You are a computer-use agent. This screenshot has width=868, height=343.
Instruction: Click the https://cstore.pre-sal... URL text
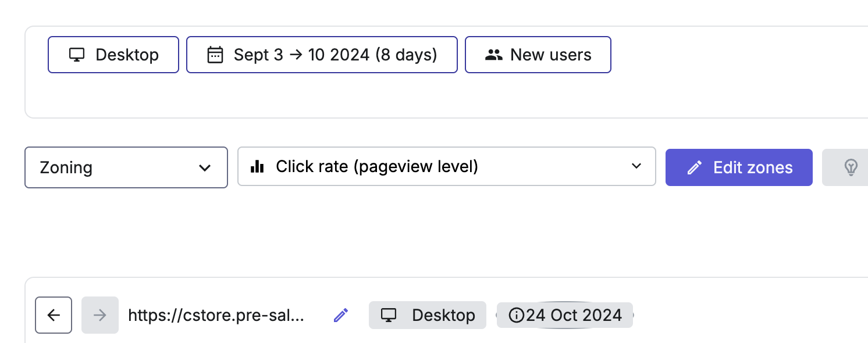[x=216, y=315]
